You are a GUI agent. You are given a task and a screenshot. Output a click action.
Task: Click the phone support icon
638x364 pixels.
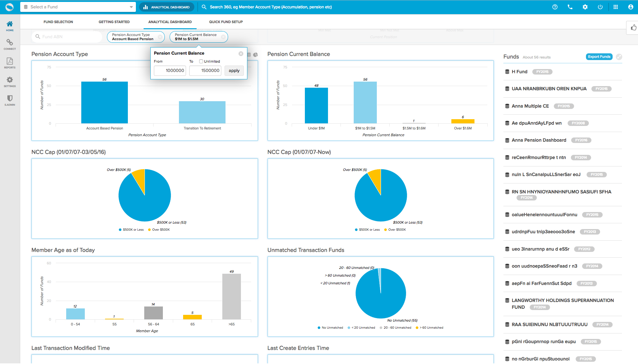tap(570, 7)
